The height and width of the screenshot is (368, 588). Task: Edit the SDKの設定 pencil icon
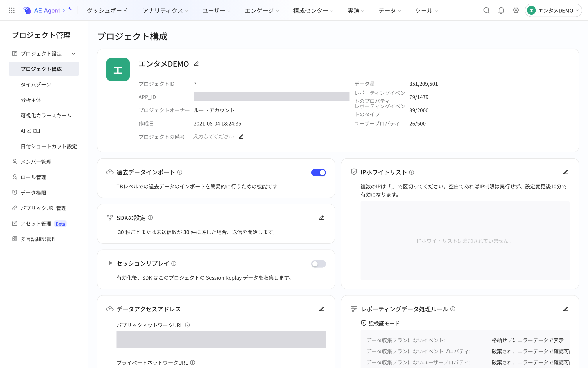(x=321, y=218)
